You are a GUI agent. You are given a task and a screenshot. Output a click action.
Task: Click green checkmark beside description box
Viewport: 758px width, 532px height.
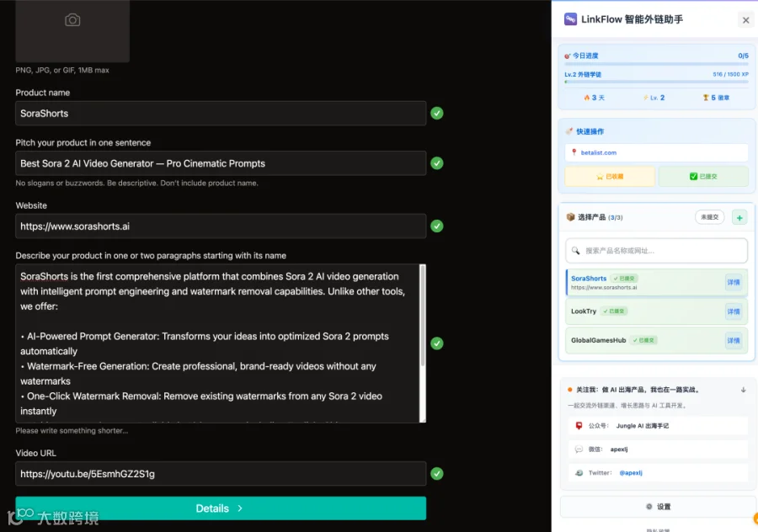pyautogui.click(x=437, y=343)
